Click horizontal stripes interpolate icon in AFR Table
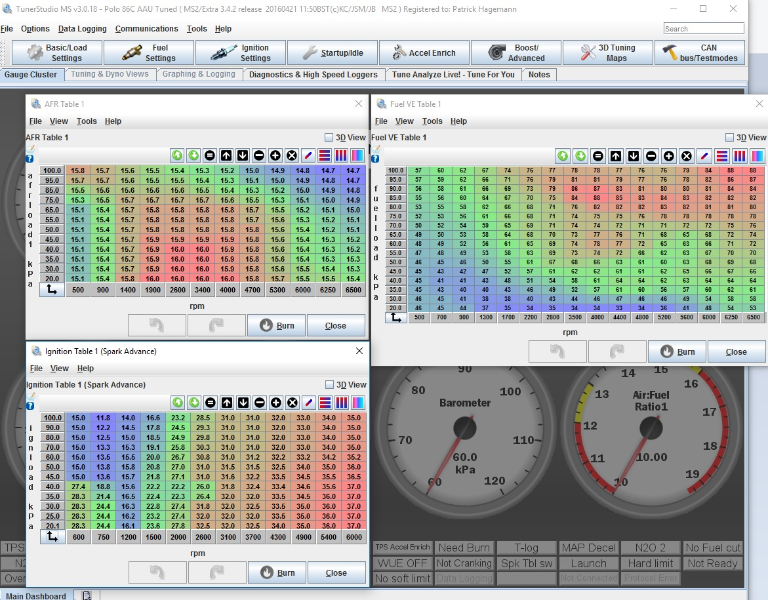 [x=324, y=155]
